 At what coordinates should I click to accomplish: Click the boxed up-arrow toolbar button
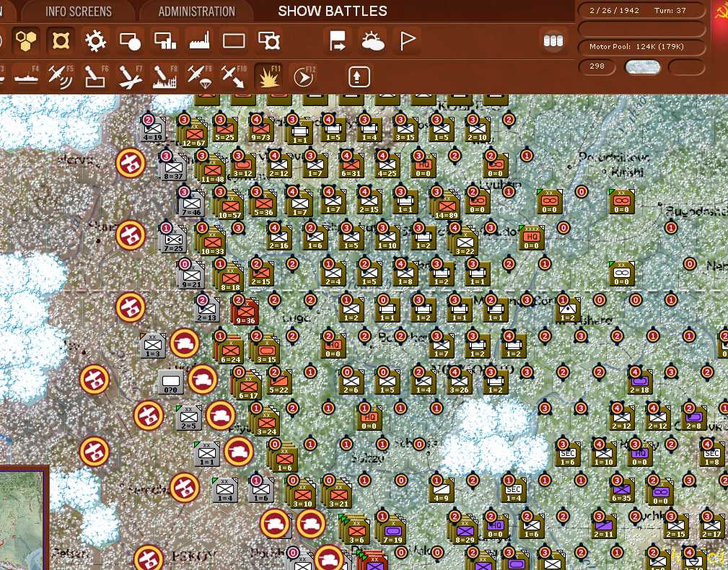359,76
